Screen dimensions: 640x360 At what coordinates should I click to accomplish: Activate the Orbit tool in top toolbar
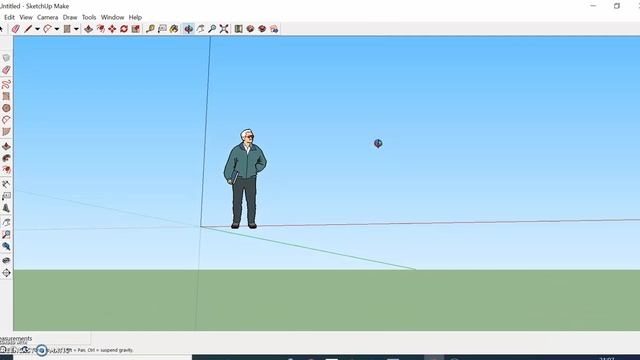click(x=189, y=29)
